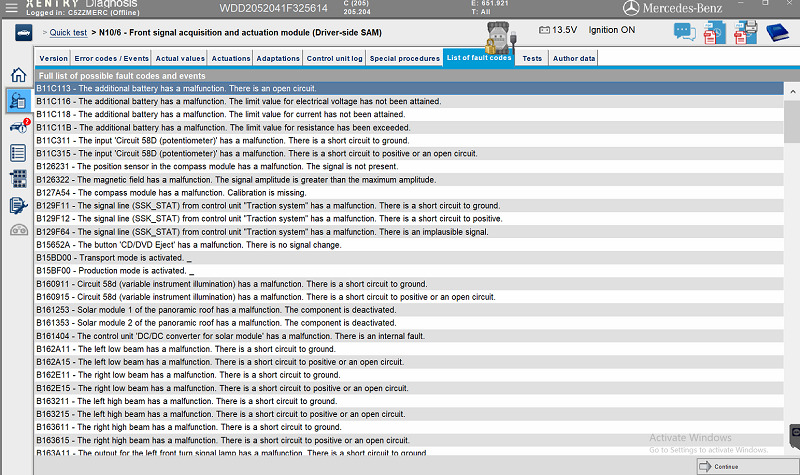Click the VCI diagnostic connector icon

tap(500, 37)
